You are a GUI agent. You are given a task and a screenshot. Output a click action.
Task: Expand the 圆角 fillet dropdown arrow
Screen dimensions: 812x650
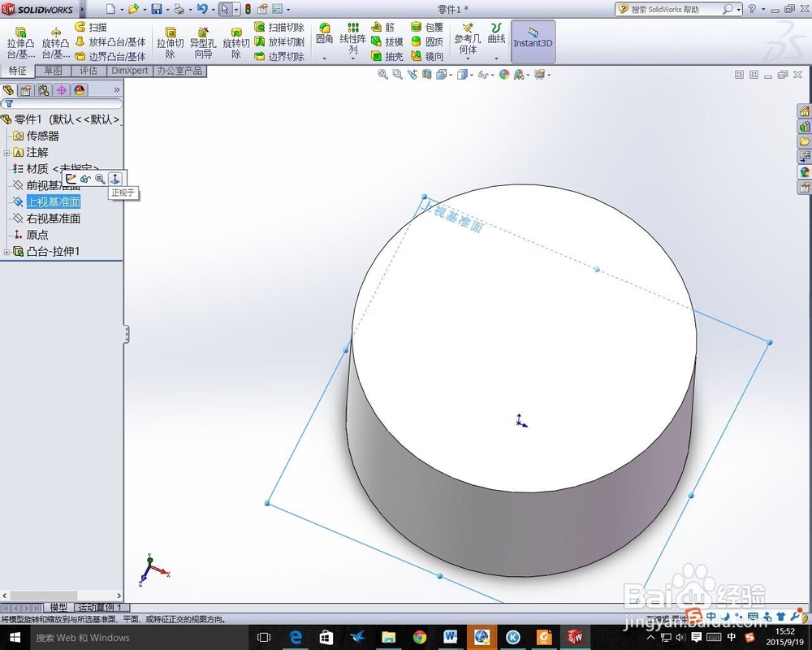325,58
